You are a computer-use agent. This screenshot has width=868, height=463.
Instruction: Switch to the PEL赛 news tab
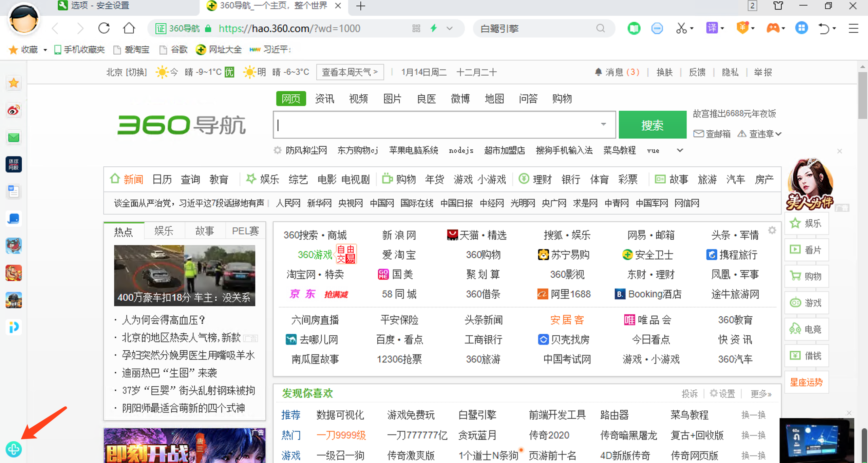(245, 231)
